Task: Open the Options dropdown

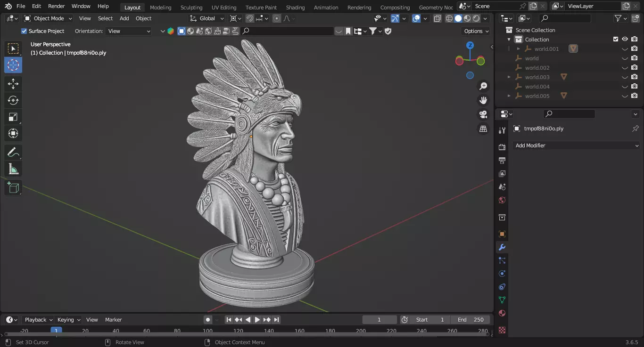Action: coord(476,31)
